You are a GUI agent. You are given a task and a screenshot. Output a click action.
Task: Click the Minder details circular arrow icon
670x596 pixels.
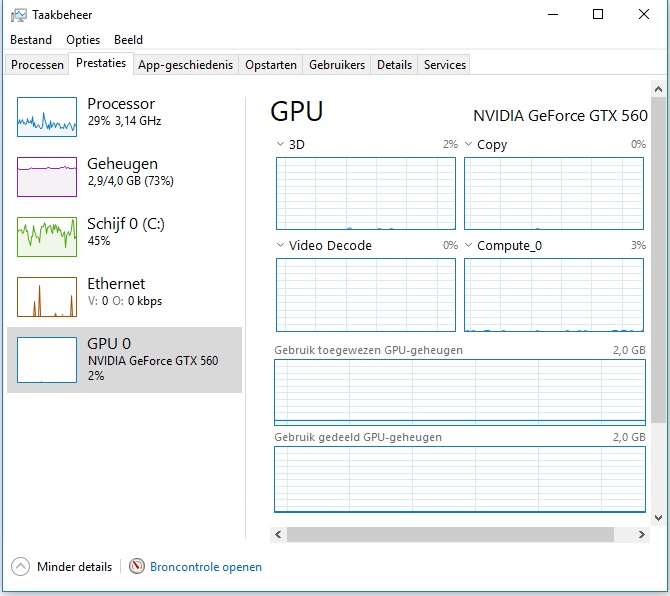(x=21, y=567)
